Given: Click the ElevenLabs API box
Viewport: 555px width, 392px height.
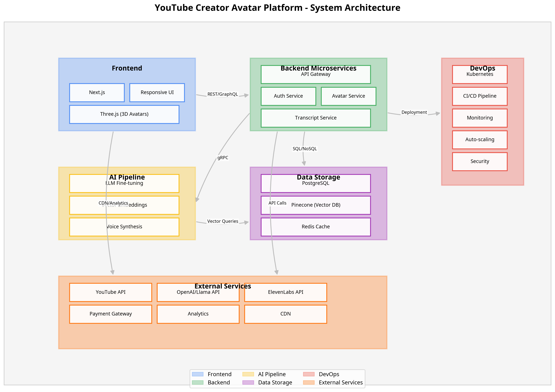Looking at the screenshot, I should point(286,292).
